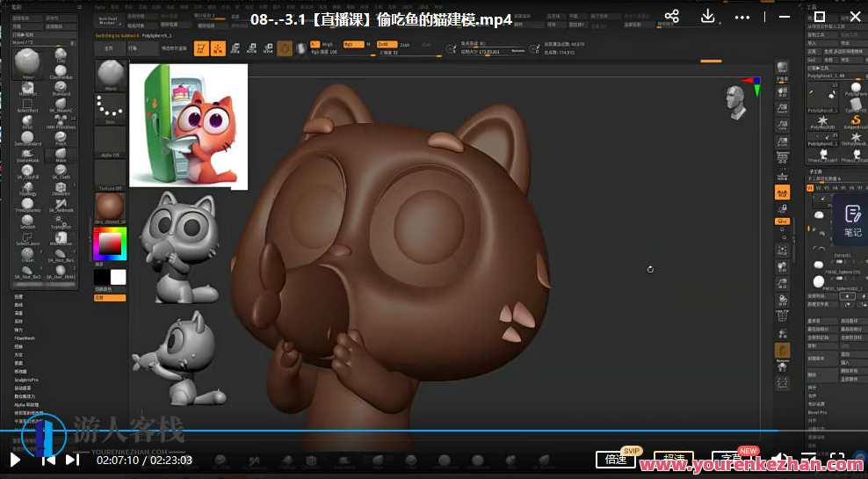The width and height of the screenshot is (868, 479).
Task: Open the brown material sphere selector
Action: click(110, 207)
